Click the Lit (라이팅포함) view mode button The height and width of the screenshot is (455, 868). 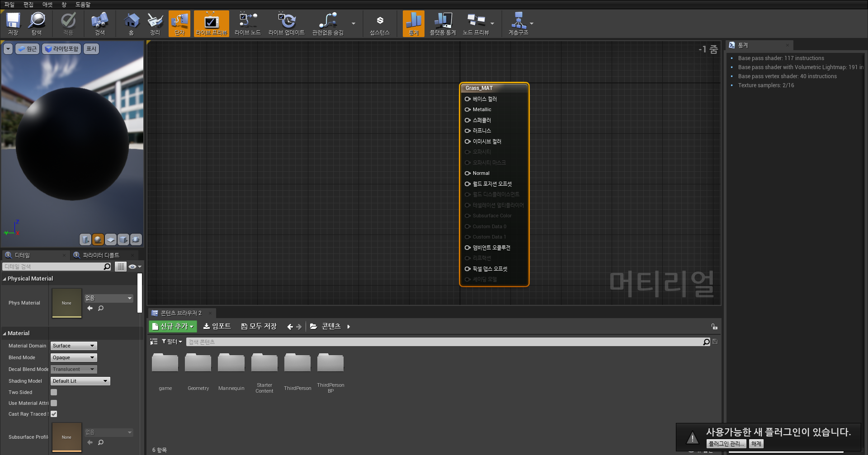[x=61, y=49]
